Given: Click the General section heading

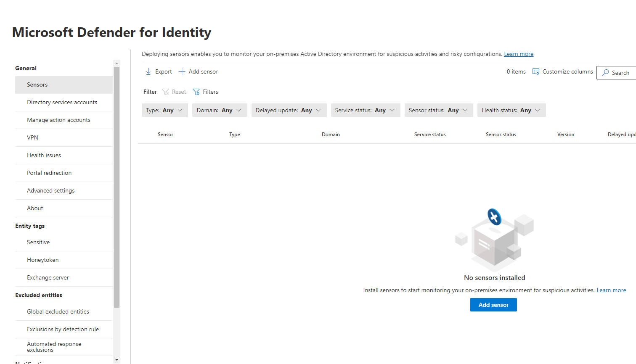Looking at the screenshot, I should click(26, 68).
